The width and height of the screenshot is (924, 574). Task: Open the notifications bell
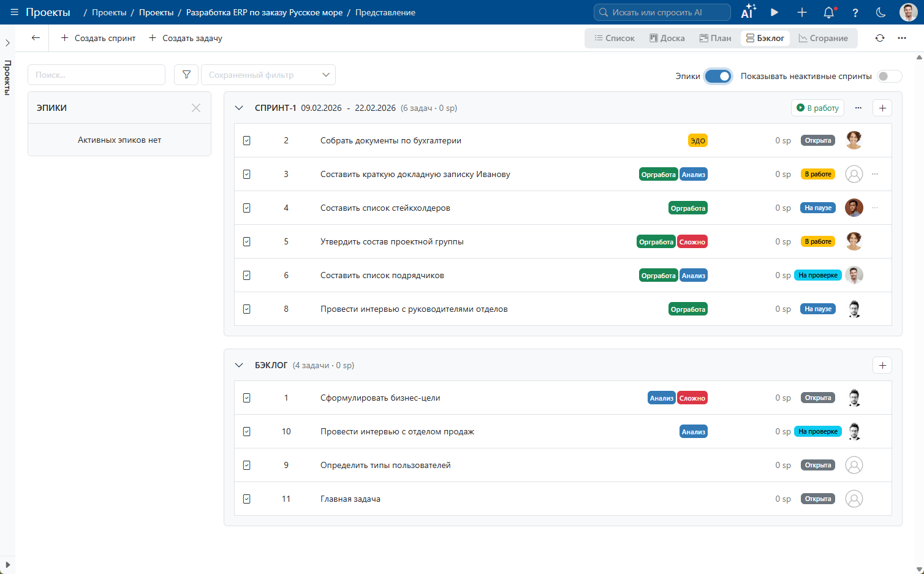829,12
